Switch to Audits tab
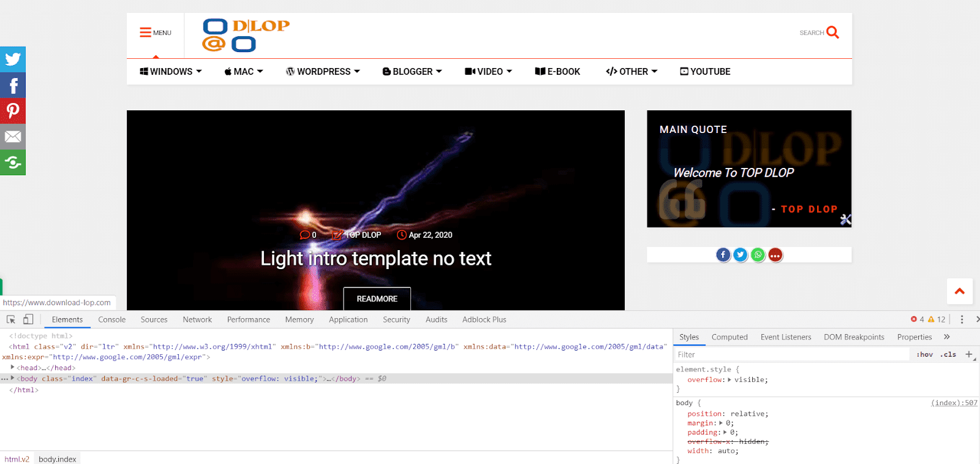 pos(437,319)
